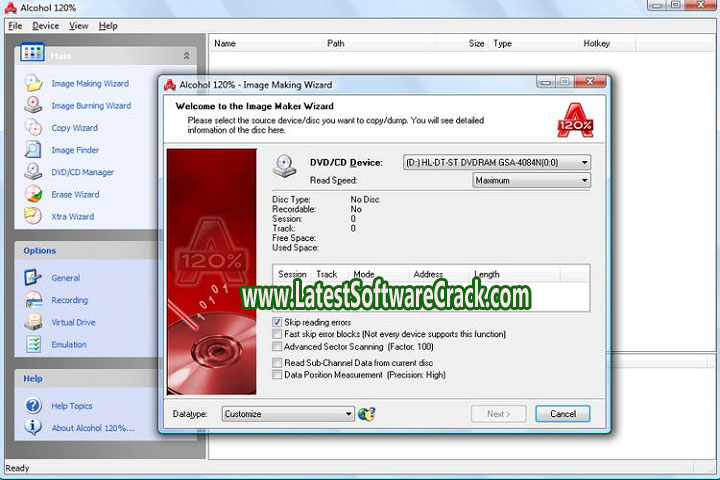The height and width of the screenshot is (480, 720).
Task: Open Virtual Drive options icon
Action: [x=33, y=322]
